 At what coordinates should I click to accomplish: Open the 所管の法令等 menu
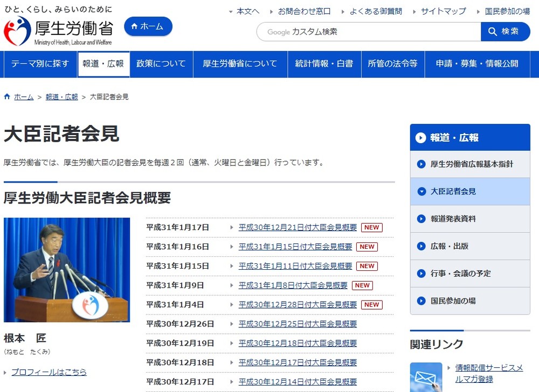(393, 64)
